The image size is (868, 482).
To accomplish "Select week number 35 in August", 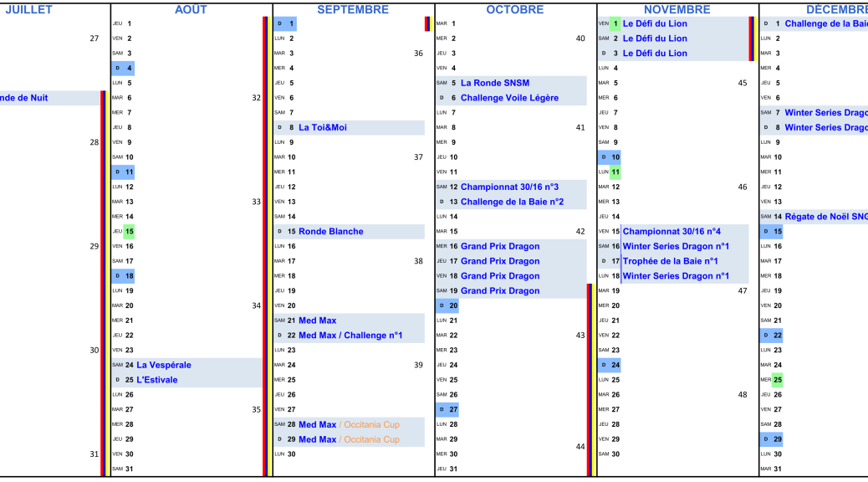I will click(x=257, y=410).
